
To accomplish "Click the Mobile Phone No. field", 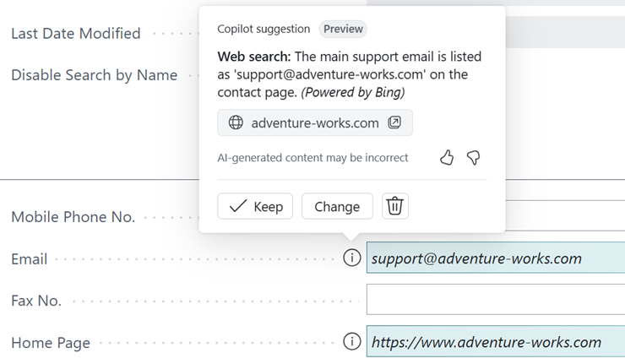I will [564, 216].
